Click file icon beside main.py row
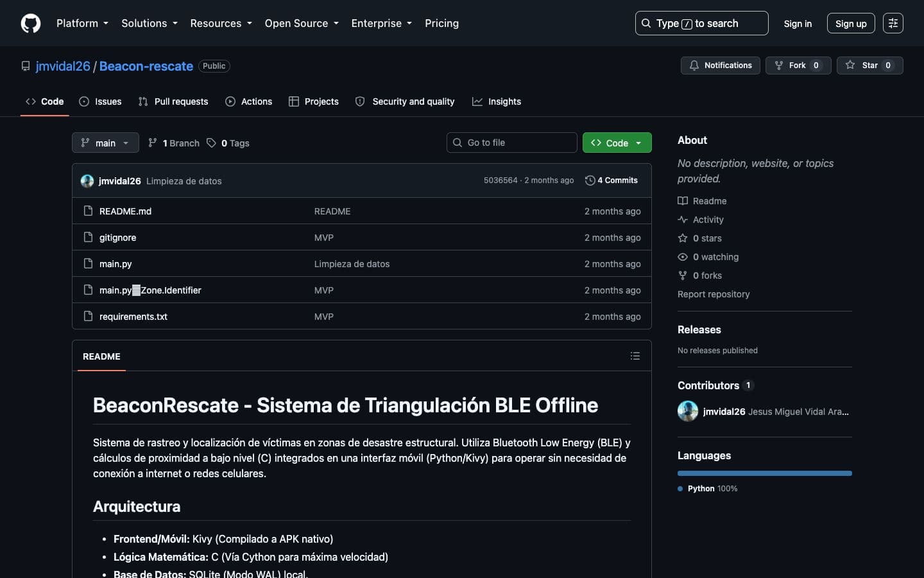This screenshot has width=924, height=578. point(89,263)
